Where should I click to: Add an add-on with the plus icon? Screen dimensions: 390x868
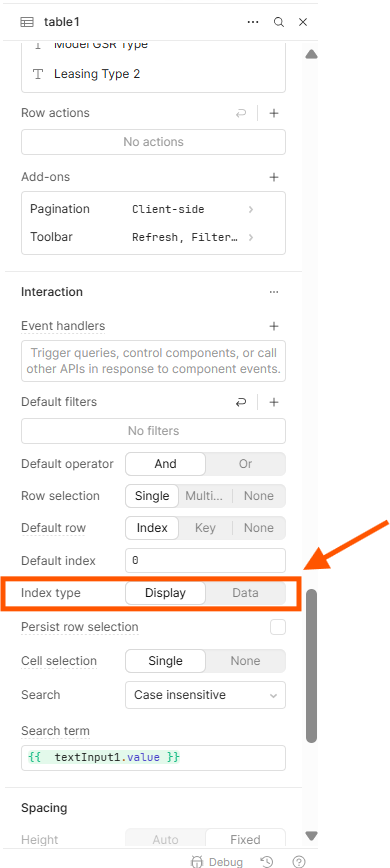tap(273, 177)
